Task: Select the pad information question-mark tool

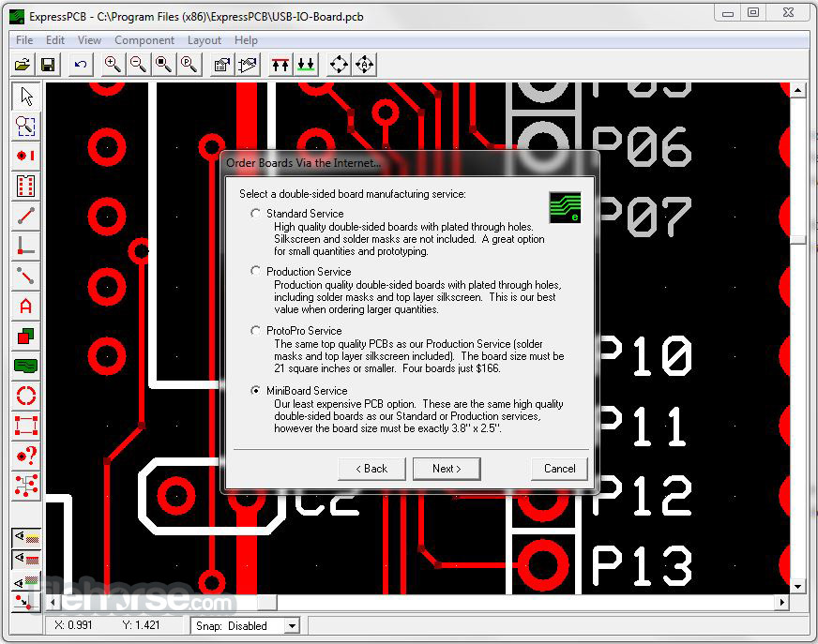Action: [25, 457]
